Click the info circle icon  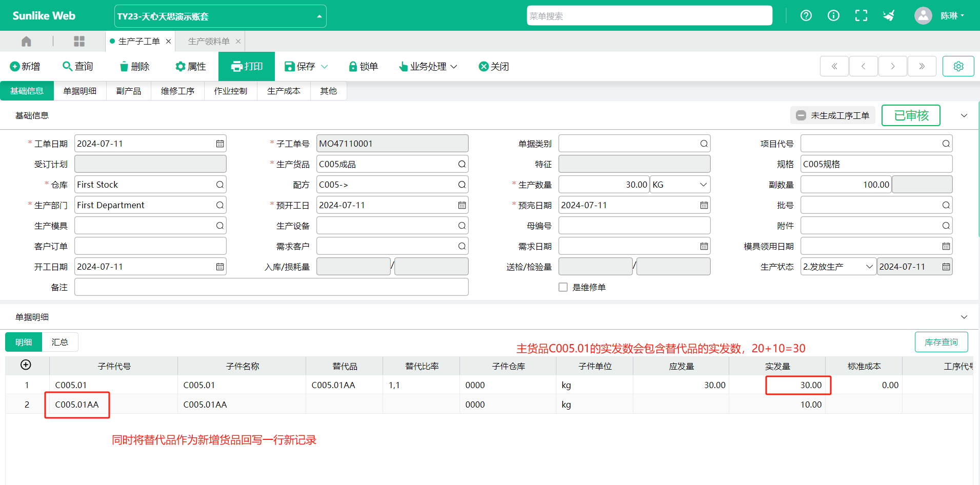point(833,15)
